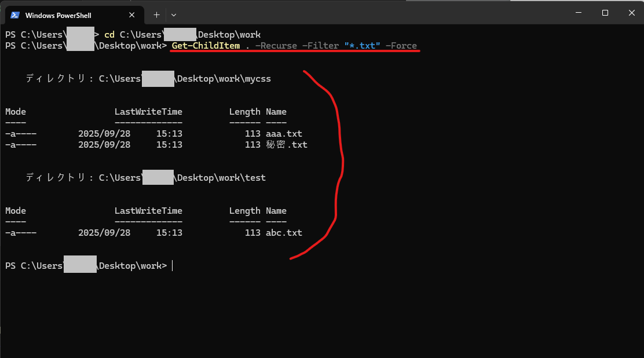Click the first LastWriteTime column header
The width and height of the screenshot is (644, 358).
point(148,112)
